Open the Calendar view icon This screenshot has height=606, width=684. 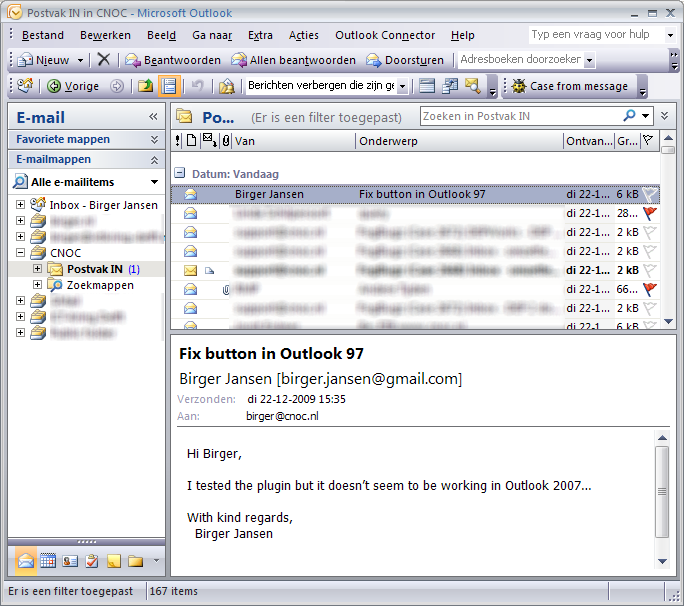point(48,561)
